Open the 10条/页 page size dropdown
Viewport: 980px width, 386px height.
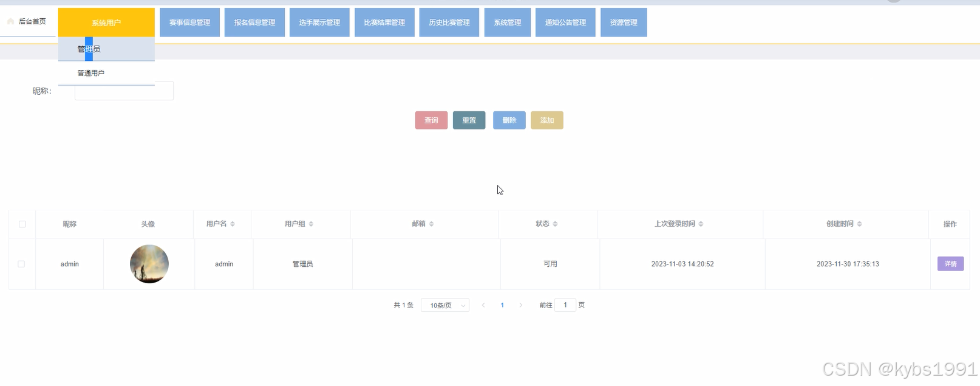point(445,305)
